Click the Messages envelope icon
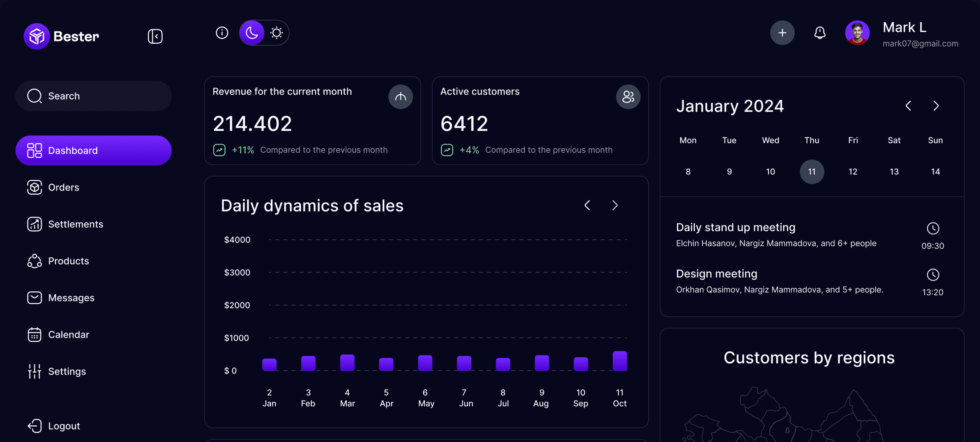The width and height of the screenshot is (980, 442). tap(34, 298)
